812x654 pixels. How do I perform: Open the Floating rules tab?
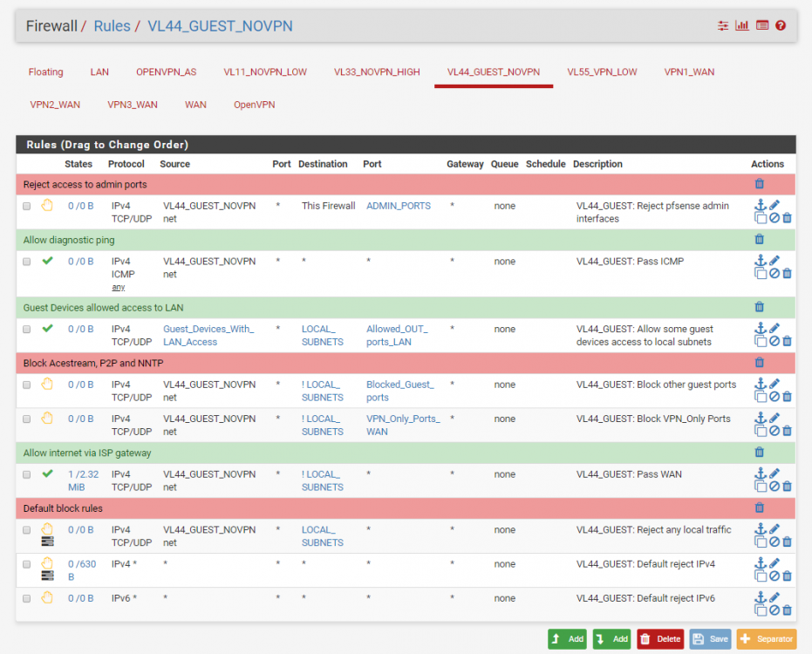pyautogui.click(x=45, y=72)
